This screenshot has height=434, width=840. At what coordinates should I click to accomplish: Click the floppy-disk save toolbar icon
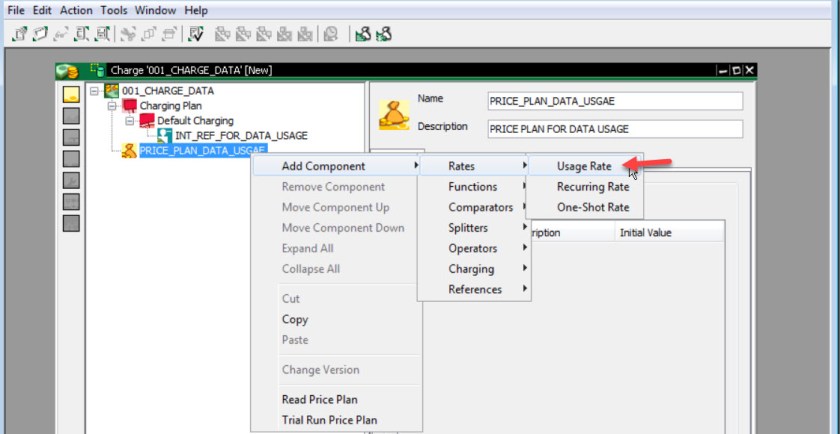point(102,34)
